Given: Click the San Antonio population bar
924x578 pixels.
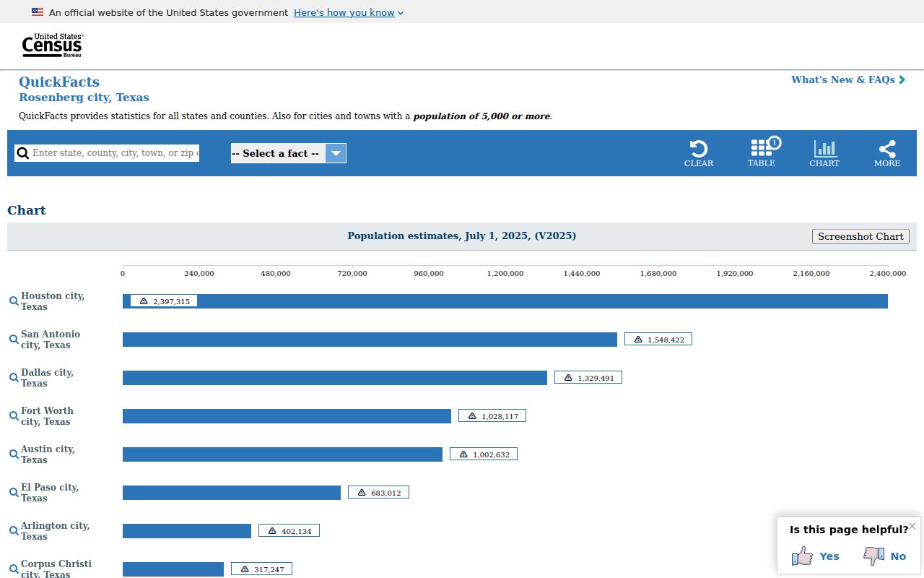Looking at the screenshot, I should pos(370,340).
